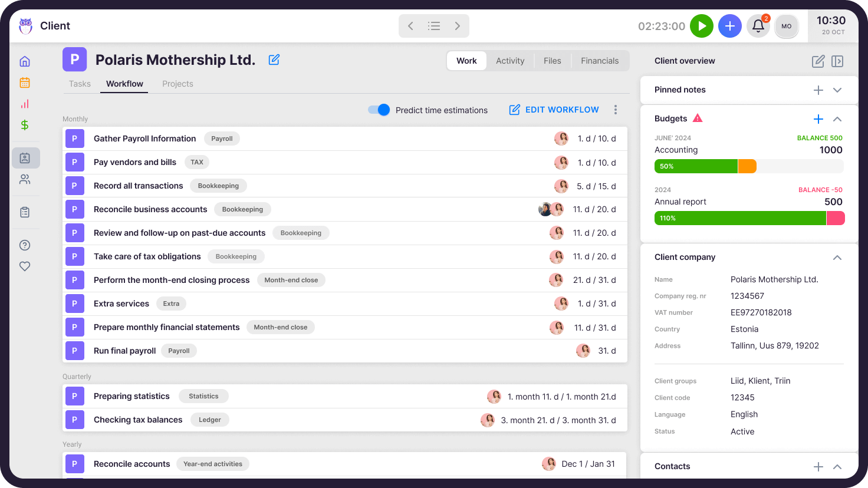868x488 pixels.
Task: Toggle Predict time estimations off
Action: click(x=379, y=110)
